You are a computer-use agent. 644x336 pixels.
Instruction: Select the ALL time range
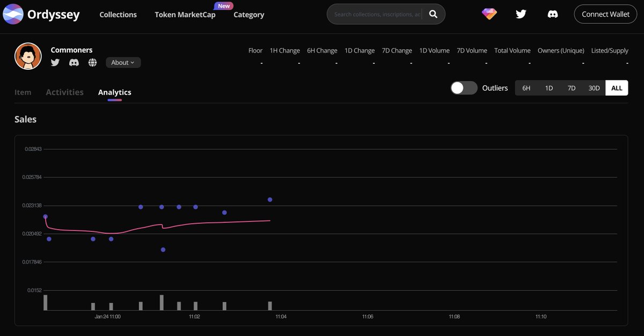click(x=617, y=88)
